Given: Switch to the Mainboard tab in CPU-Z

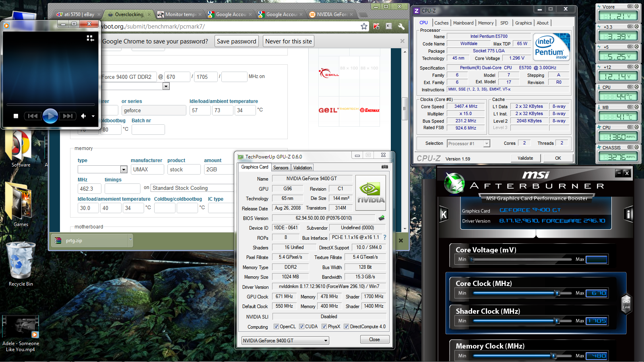Looking at the screenshot, I should coord(463,23).
